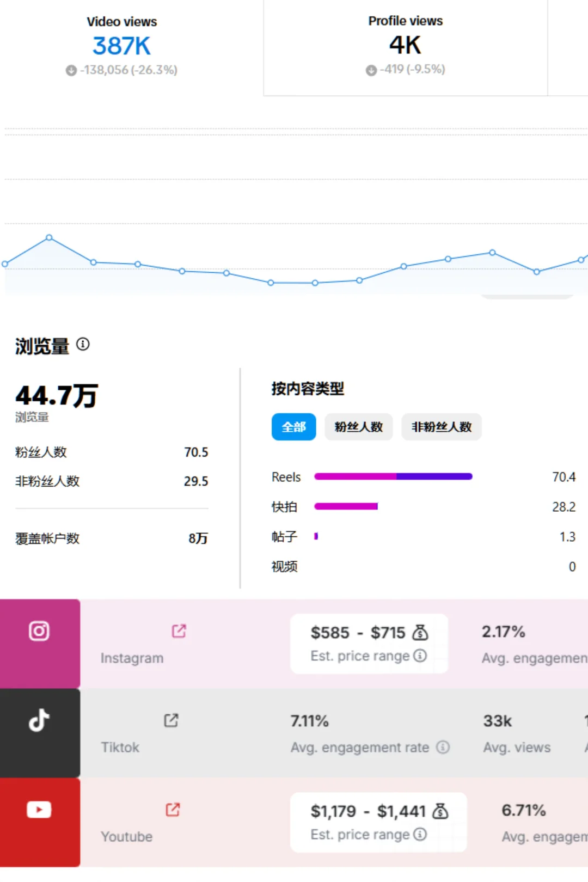Click info icon beside Tiktok Avg. engagement rate
Viewport: 588px width, 882px height.
click(x=443, y=747)
